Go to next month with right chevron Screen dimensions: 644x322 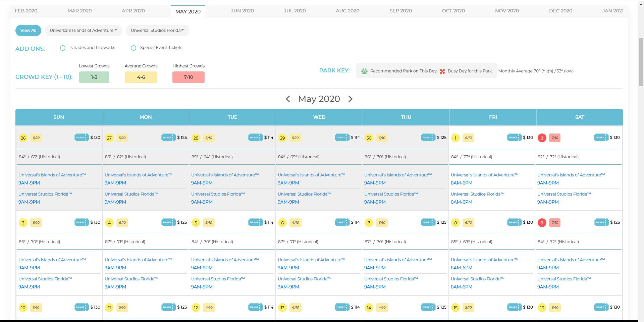coord(350,99)
